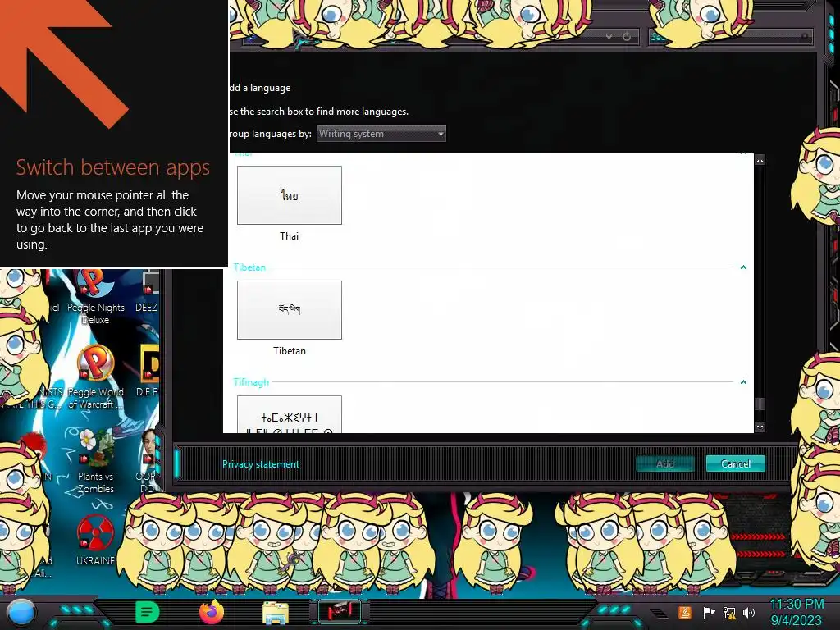This screenshot has height=630, width=840.
Task: Select the Peggle Nights Deluxe desktop icon
Action: pos(95,298)
